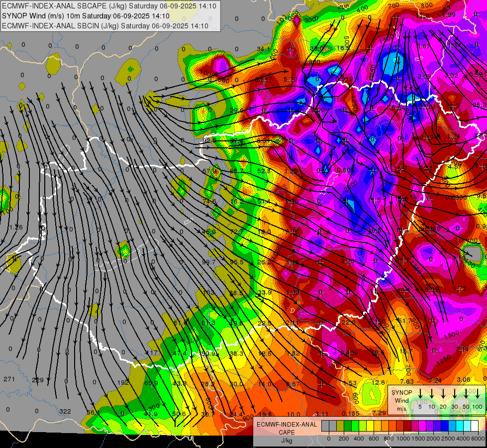The width and height of the screenshot is (487, 448).
Task: Click the '92.9' value on the map
Action: [209, 140]
